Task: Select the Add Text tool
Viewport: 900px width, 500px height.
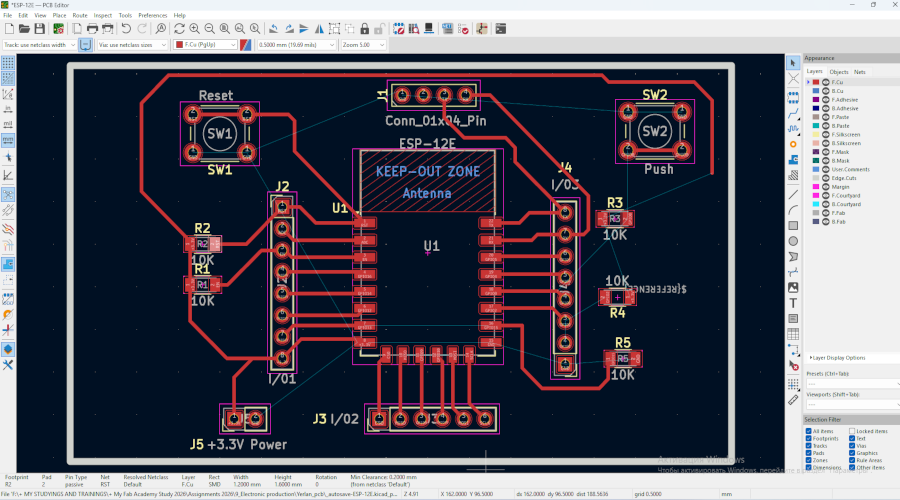Action: tap(793, 303)
